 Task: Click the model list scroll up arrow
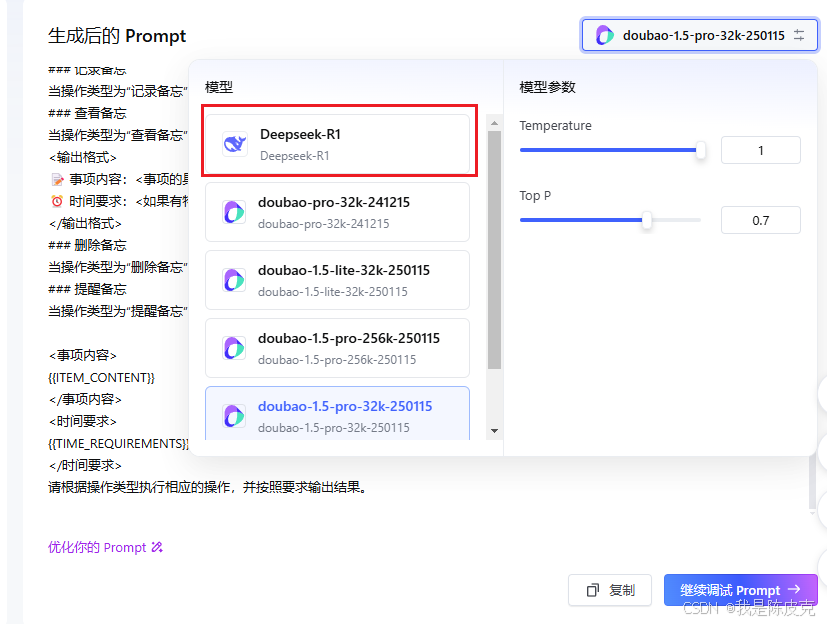(494, 123)
